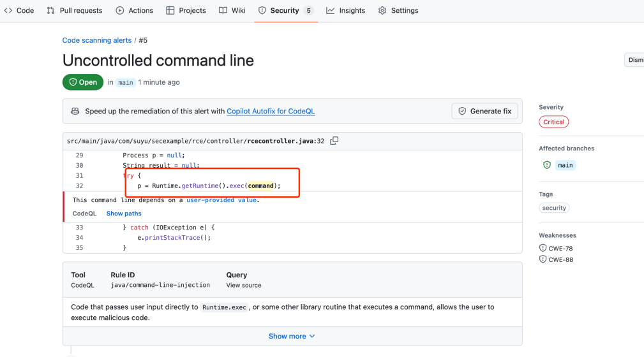Viewport: 644px width, 357px height.
Task: Click the main branch label near Open badge
Action: [125, 82]
